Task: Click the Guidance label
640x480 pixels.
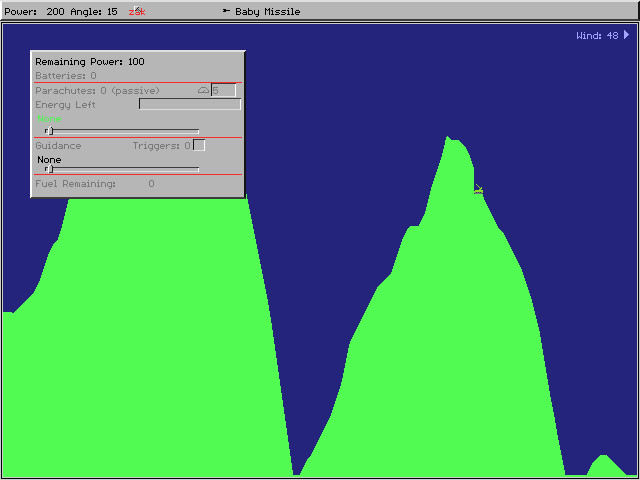Action: pos(58,146)
